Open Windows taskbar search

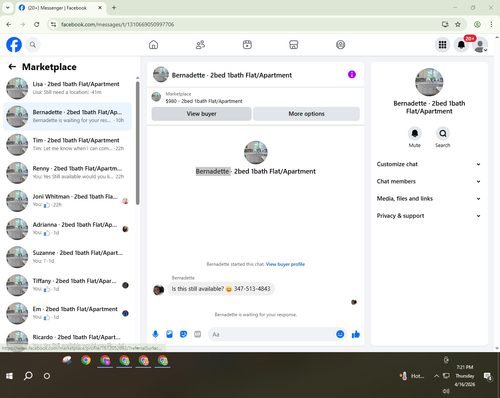click(x=28, y=376)
